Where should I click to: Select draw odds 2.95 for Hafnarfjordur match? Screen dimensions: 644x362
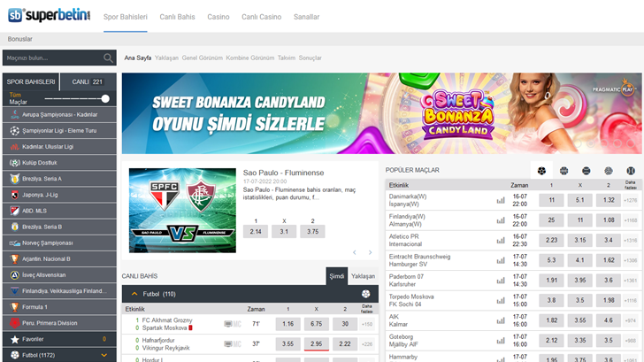click(317, 344)
